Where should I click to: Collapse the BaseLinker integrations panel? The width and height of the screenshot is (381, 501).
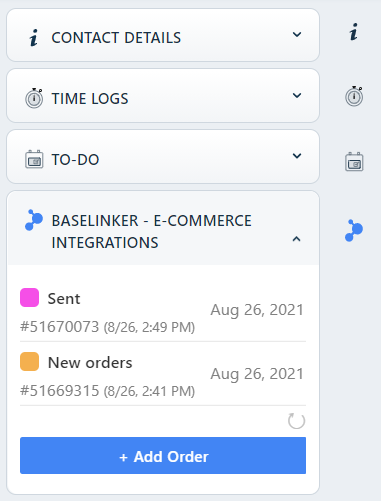(296, 239)
